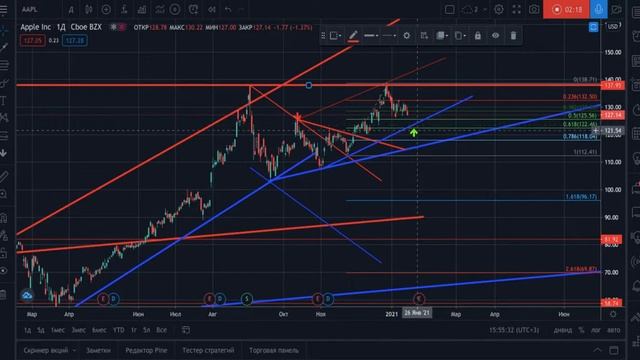Expand the dropdown arrow beside cloud save
Image resolution: width=640 pixels, height=360 pixels.
[x=485, y=9]
